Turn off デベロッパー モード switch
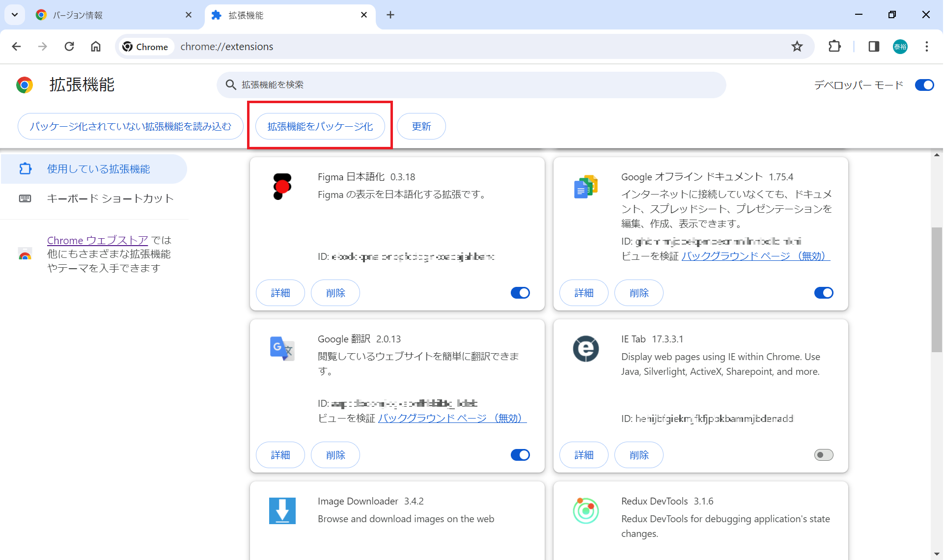The width and height of the screenshot is (944, 560). 924,85
